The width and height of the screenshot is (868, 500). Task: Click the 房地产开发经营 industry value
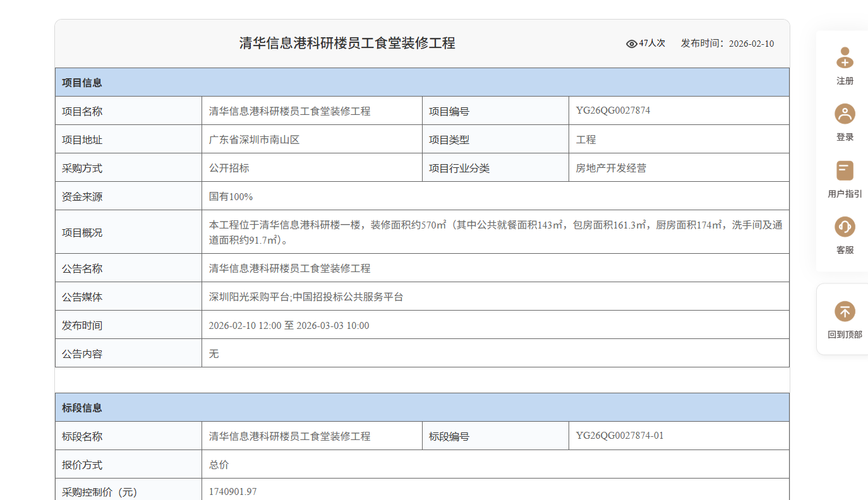coord(611,168)
